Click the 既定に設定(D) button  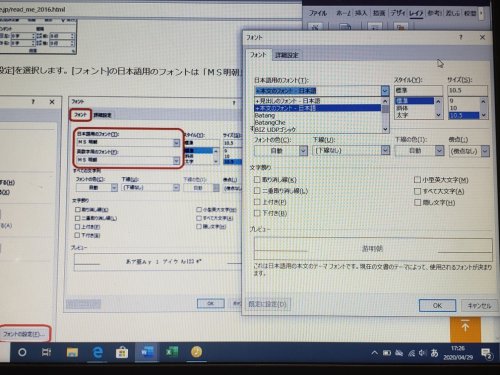tap(268, 304)
